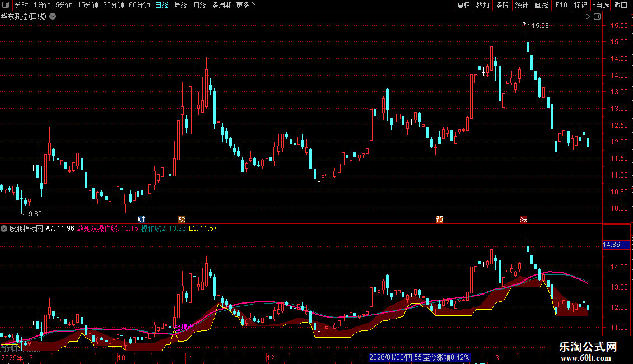
Task: Activate 画线 drawing tools
Action: (541, 5)
